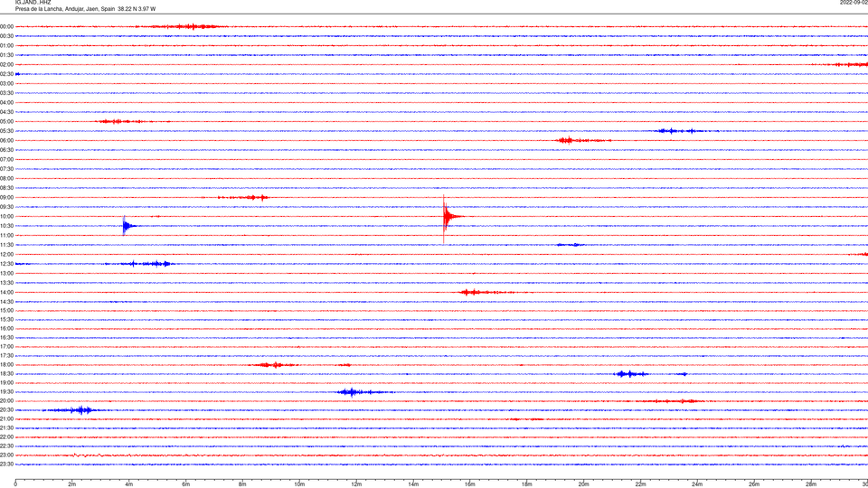Select the 05:00 trace time label

point(6,122)
